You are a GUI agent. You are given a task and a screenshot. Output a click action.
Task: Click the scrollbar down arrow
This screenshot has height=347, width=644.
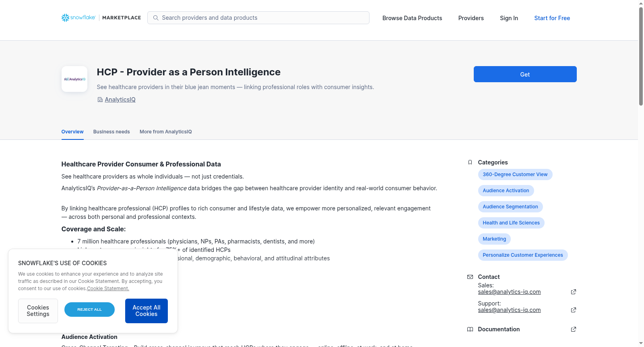(641, 343)
